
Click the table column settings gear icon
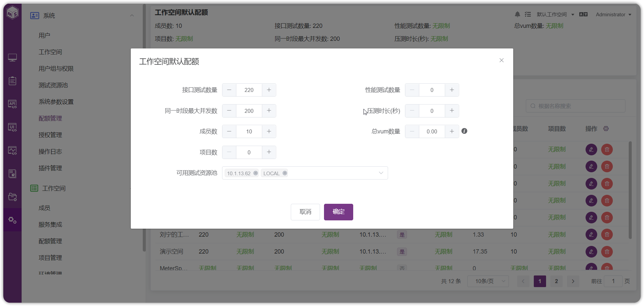click(606, 128)
